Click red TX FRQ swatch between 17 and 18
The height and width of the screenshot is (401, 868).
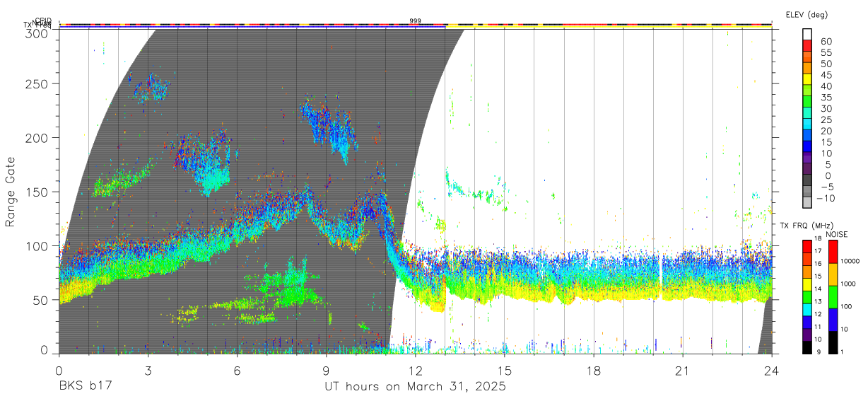[808, 246]
